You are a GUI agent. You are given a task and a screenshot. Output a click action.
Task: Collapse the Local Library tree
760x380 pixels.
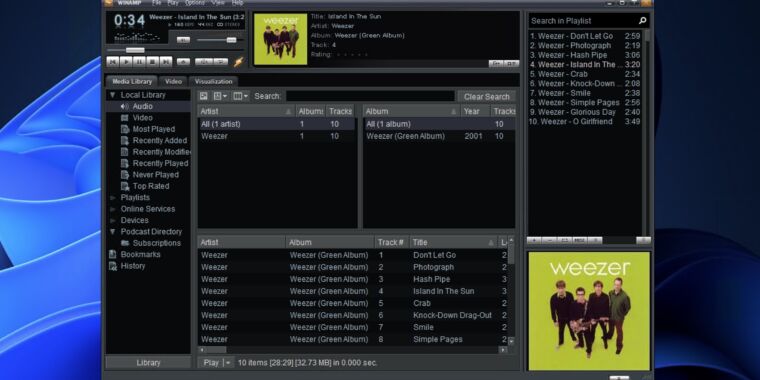click(112, 95)
